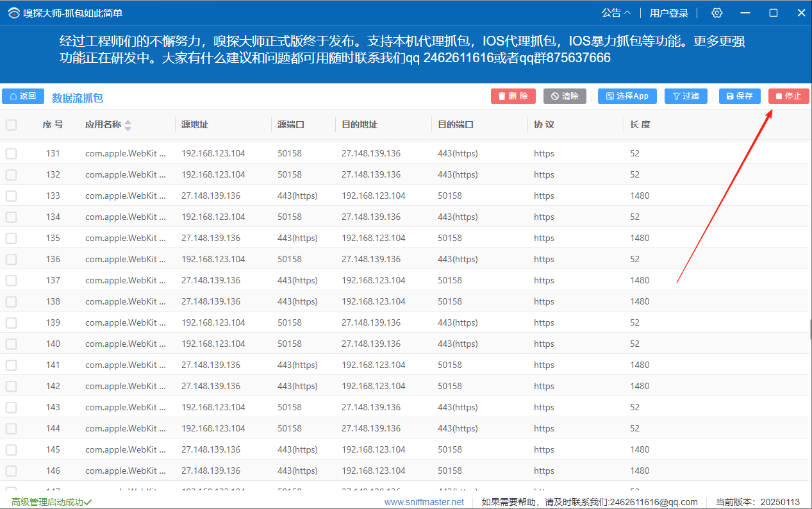Open the settings gear icon

pos(717,13)
